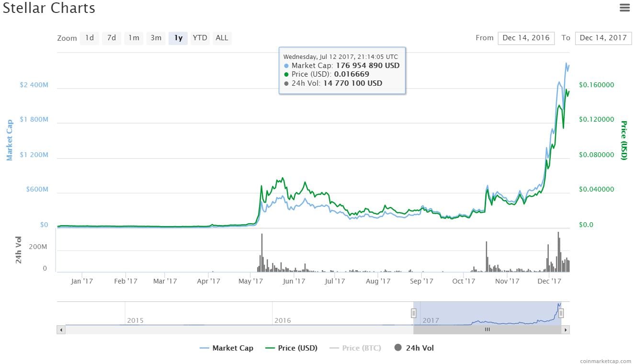The height and width of the screenshot is (364, 635).
Task: Click the Nov '17 axis label
Action: pos(507,281)
